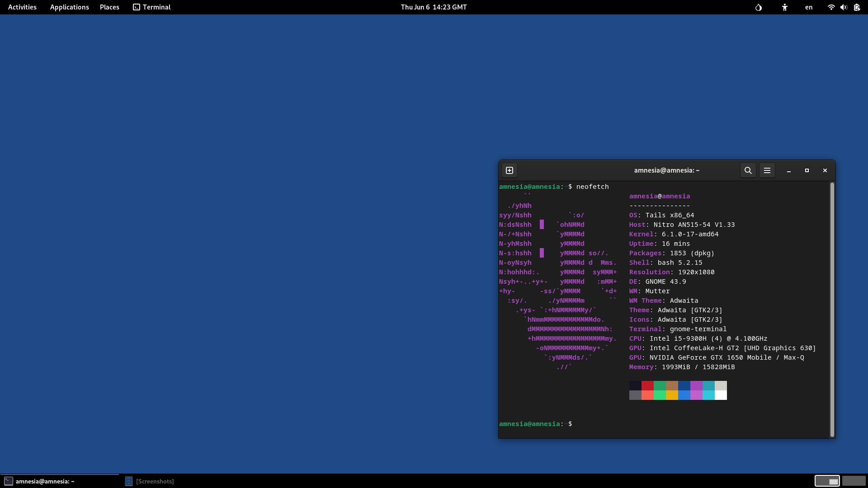Screen dimensions: 868x488
Task: Click the white color block in neofetch palette
Action: tap(721, 395)
